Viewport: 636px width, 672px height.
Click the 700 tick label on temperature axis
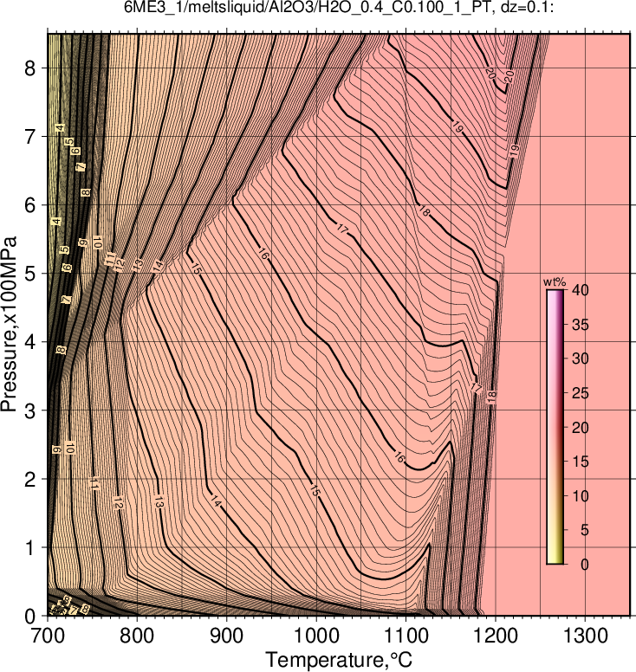point(47,636)
